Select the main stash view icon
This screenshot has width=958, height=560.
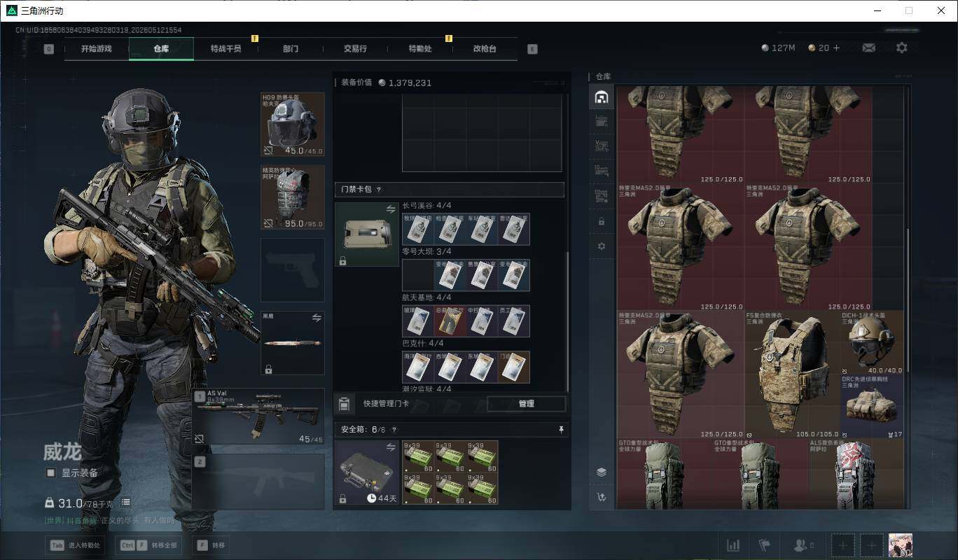(x=601, y=97)
